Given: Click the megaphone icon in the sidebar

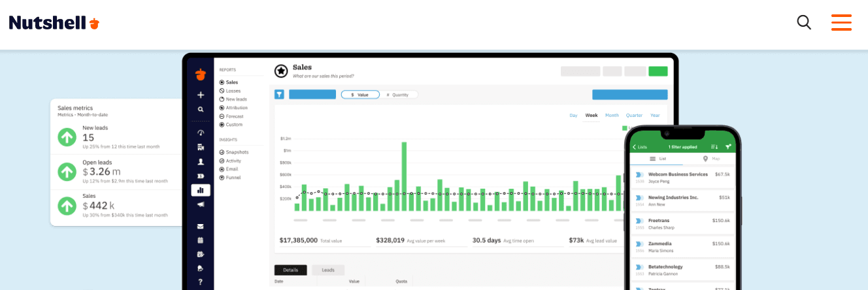Looking at the screenshot, I should tap(201, 204).
